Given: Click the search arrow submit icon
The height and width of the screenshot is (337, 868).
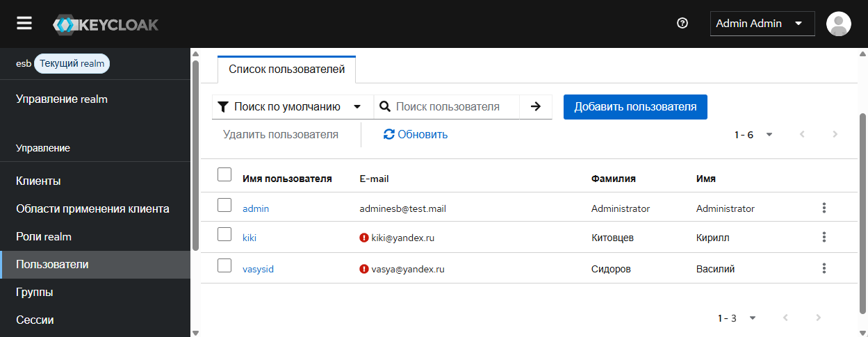Looking at the screenshot, I should 536,107.
